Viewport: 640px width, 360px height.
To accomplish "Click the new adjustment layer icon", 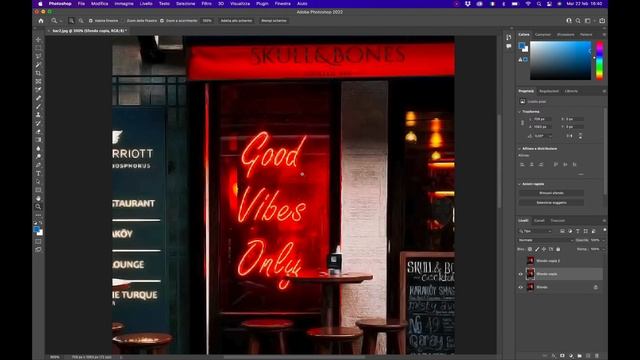I will (x=571, y=356).
